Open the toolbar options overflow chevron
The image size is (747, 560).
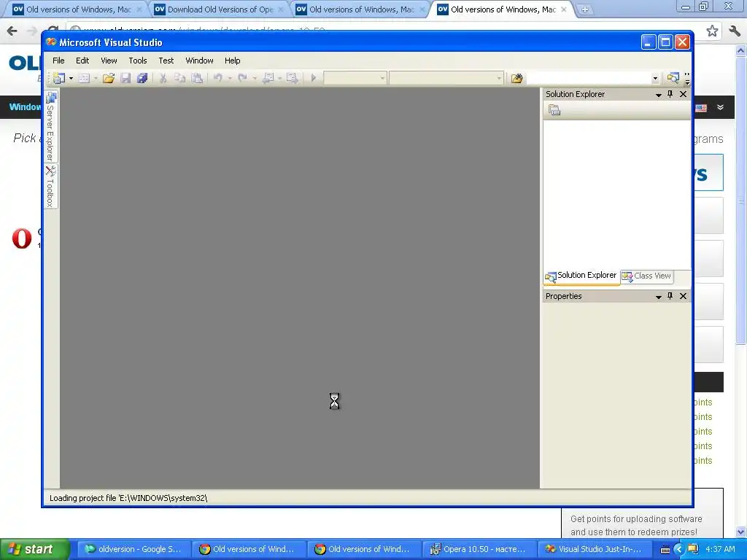click(687, 79)
